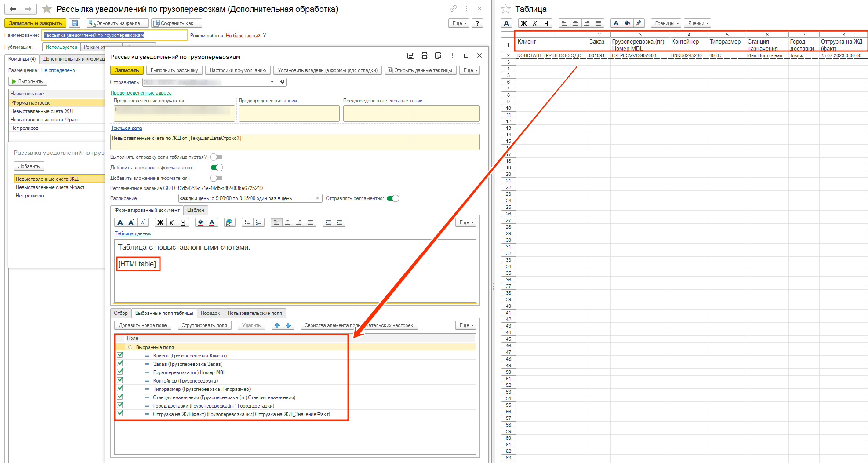Open the Предопределенные адреса link

pyautogui.click(x=141, y=93)
